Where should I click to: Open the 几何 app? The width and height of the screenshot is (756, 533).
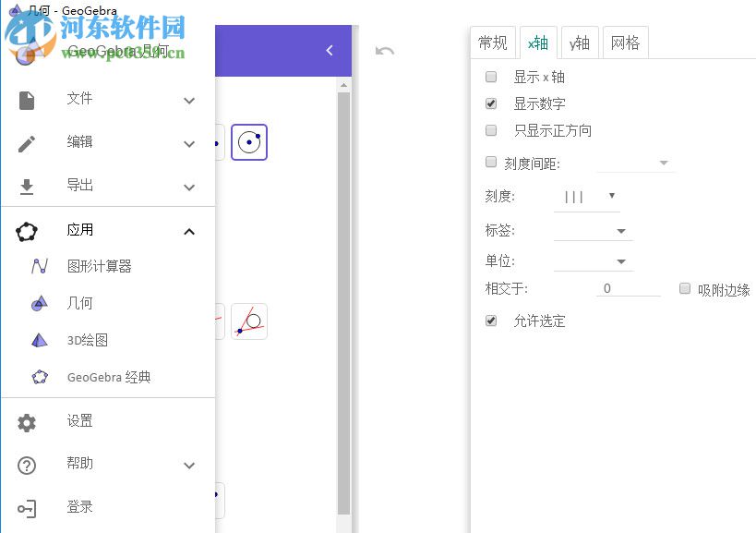108,303
